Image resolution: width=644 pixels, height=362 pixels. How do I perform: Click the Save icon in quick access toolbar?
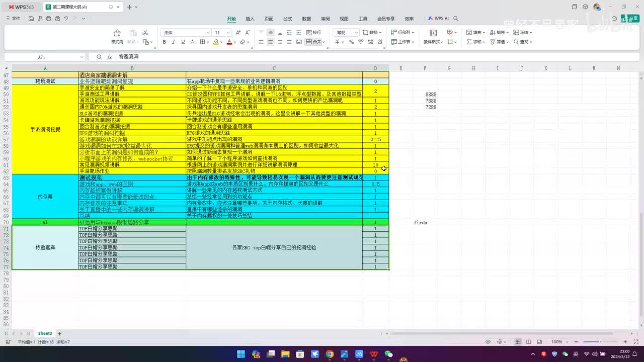pyautogui.click(x=31, y=19)
